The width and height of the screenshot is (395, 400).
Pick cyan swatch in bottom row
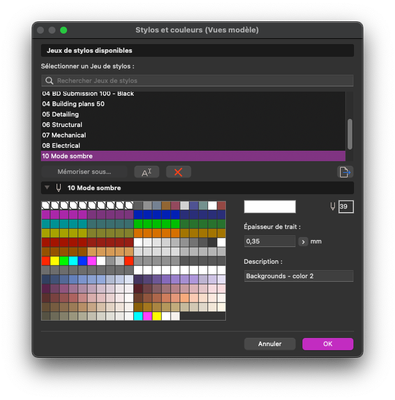pyautogui.click(x=138, y=316)
